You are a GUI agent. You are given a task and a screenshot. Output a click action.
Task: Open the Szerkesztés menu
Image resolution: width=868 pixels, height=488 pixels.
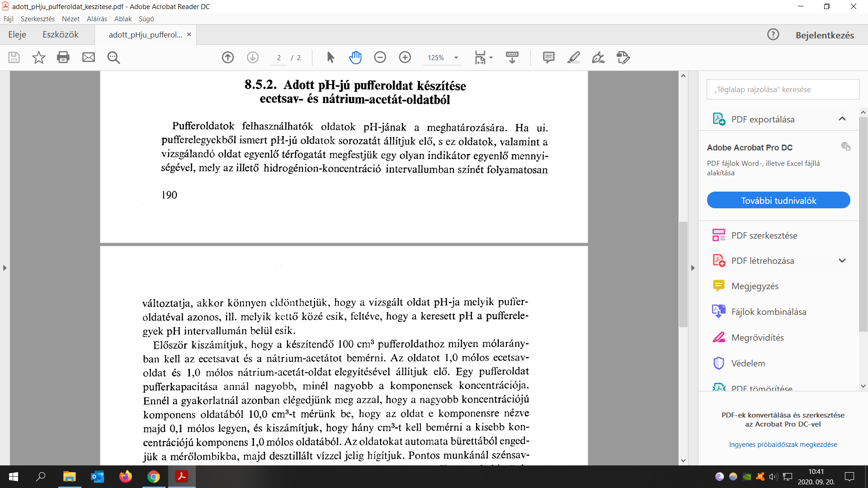pos(38,19)
